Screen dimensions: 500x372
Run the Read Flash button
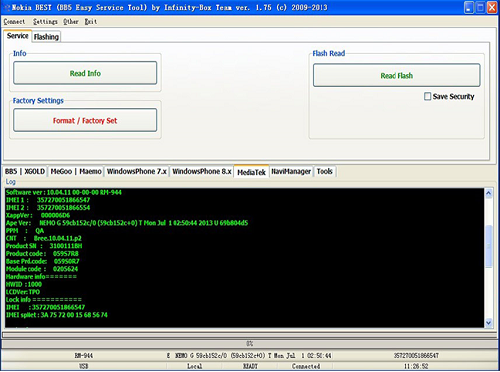pyautogui.click(x=397, y=76)
